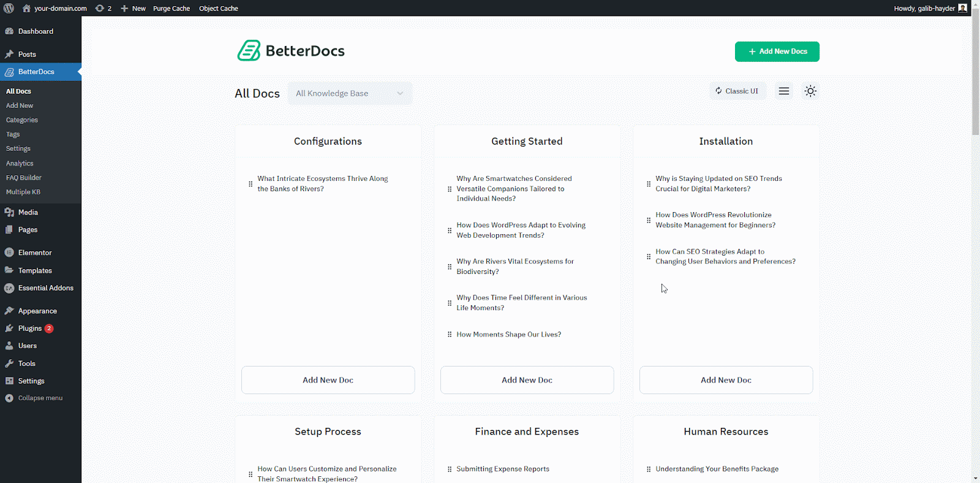Click the BetterDocs sidebar menu icon
This screenshot has height=483, width=980.
(9, 72)
